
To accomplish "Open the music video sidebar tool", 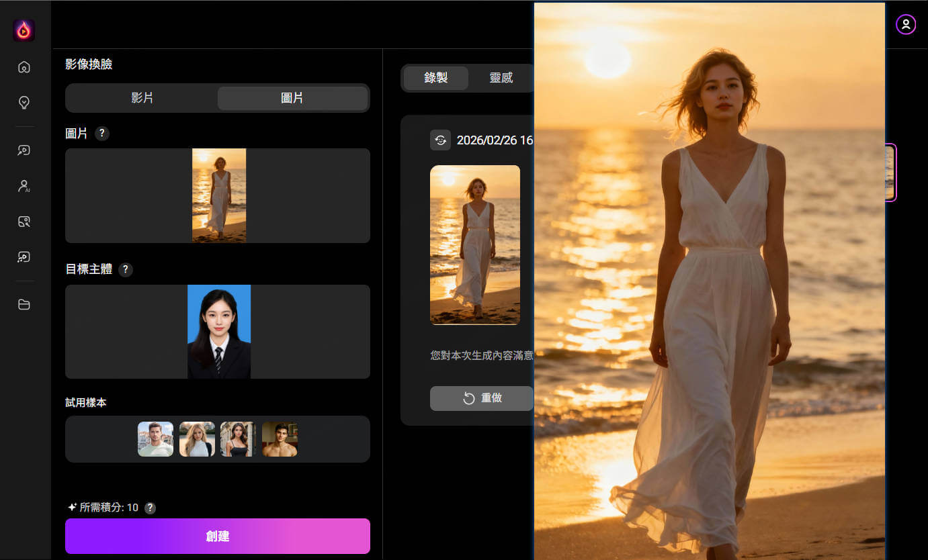I will click(24, 257).
